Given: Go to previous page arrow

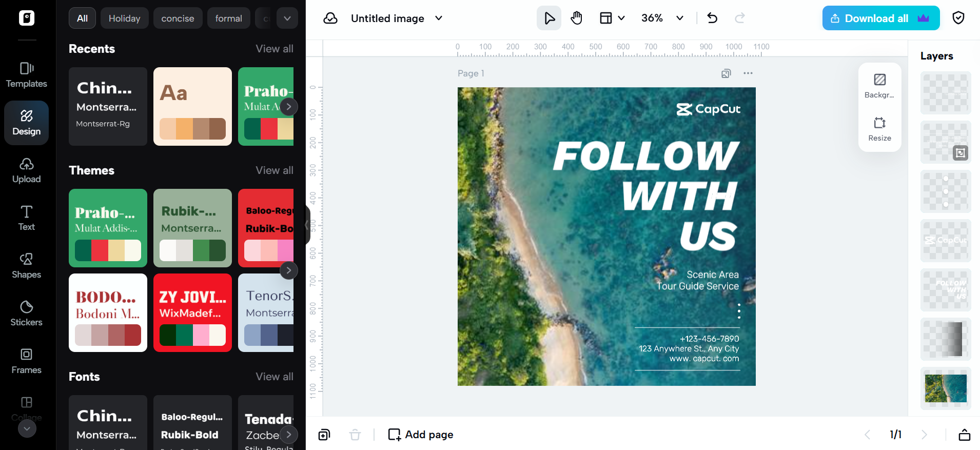Looking at the screenshot, I should 867,435.
